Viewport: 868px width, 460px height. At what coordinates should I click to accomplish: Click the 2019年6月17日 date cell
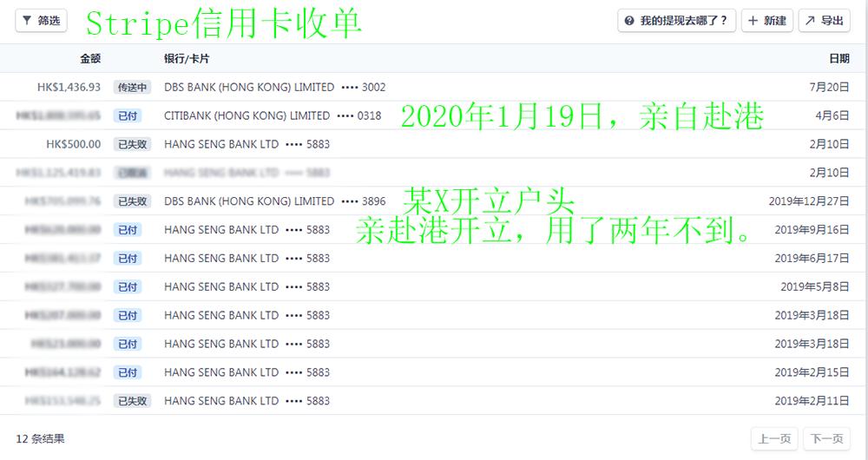point(812,258)
